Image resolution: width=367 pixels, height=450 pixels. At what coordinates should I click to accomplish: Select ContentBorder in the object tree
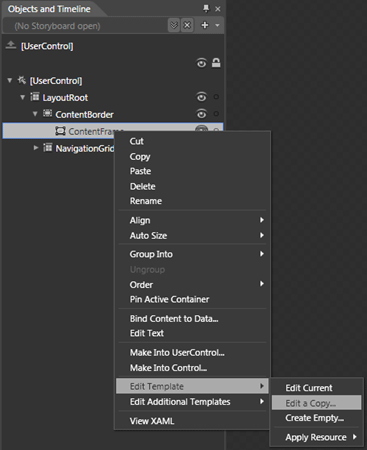pyautogui.click(x=85, y=115)
